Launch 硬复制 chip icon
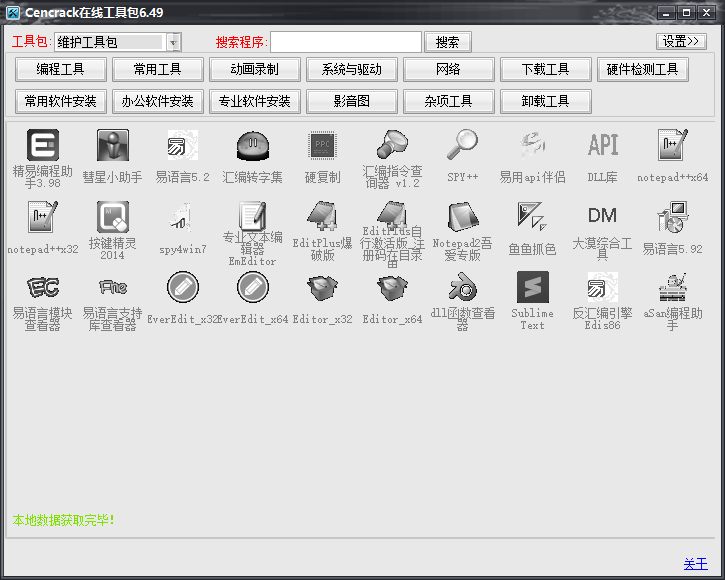The width and height of the screenshot is (725, 580). point(322,146)
